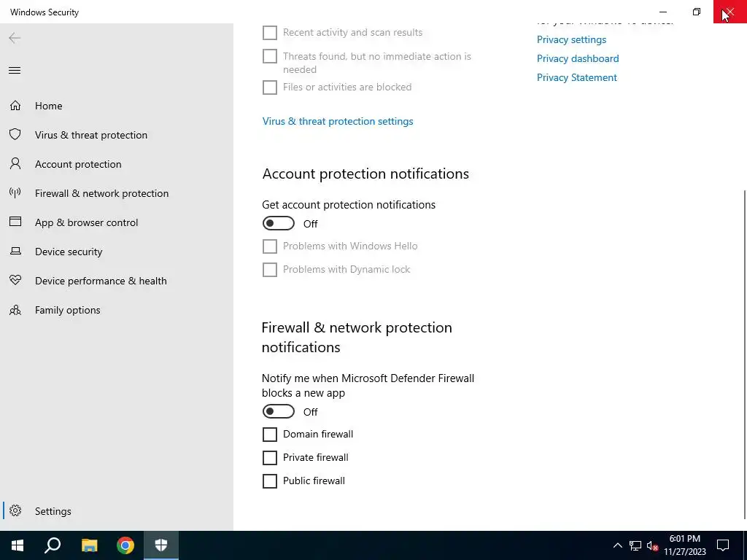Open the hamburger navigation menu
The image size is (747, 560).
pos(15,71)
